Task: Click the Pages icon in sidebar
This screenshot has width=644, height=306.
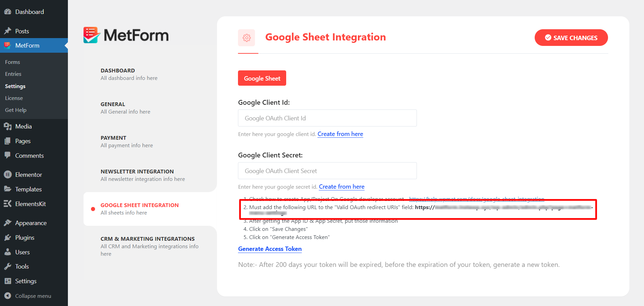Action: pyautogui.click(x=7, y=141)
